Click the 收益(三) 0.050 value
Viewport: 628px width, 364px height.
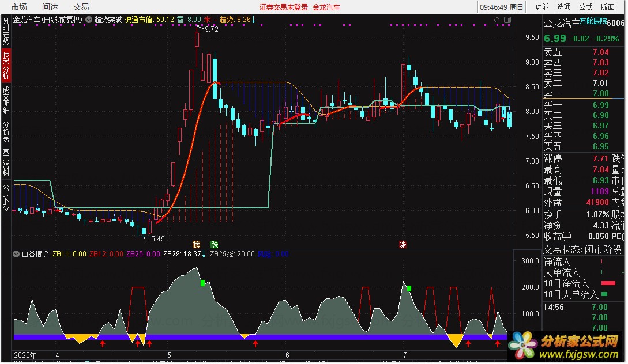pos(599,236)
